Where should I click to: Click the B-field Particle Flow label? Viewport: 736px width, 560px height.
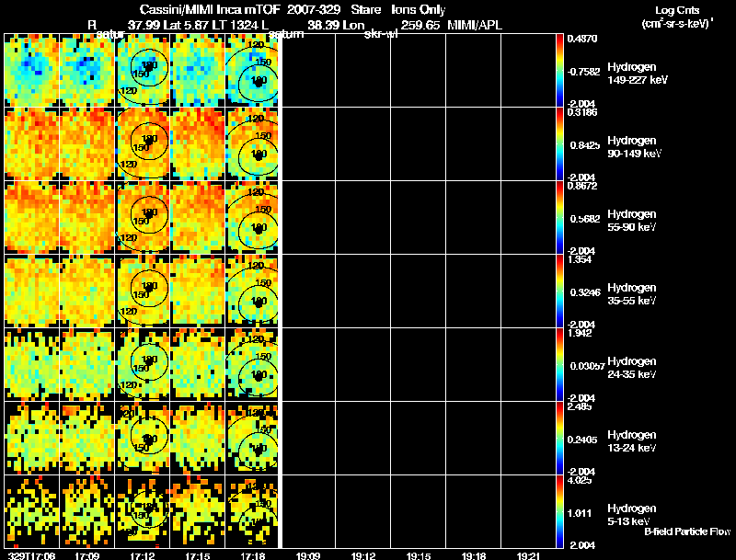coord(686,531)
